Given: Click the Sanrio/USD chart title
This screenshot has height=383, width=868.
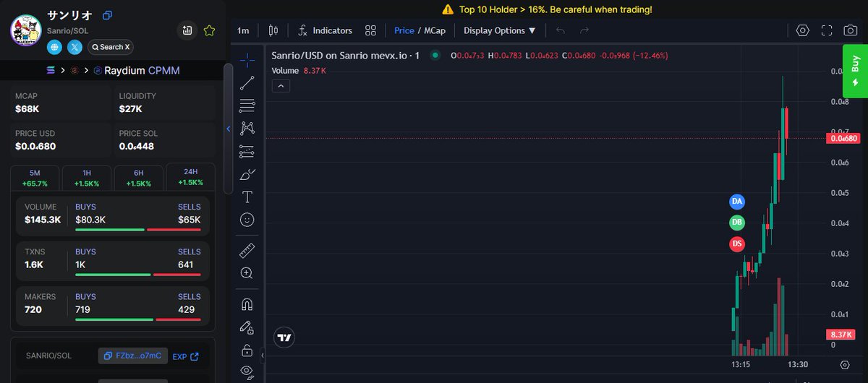Looking at the screenshot, I should pos(345,55).
